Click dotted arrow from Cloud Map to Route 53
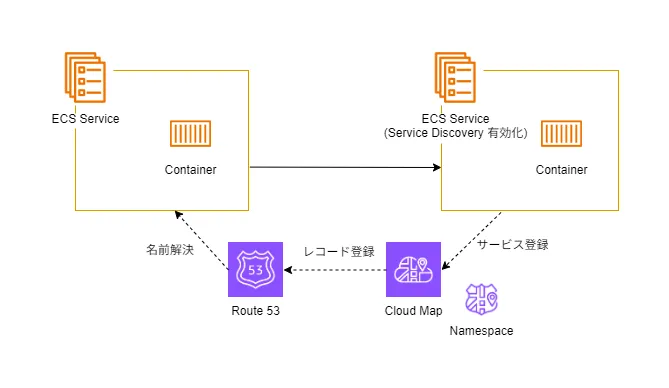669x388 pixels. pos(335,270)
